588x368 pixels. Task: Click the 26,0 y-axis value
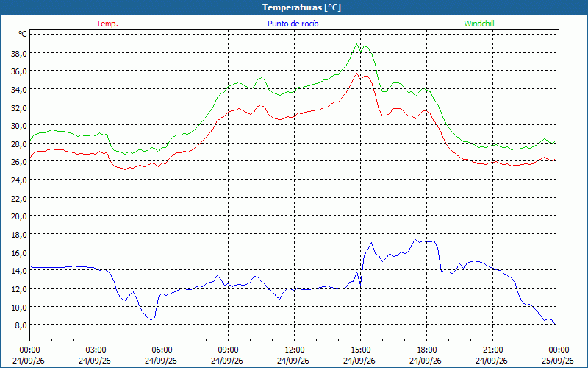click(20, 162)
